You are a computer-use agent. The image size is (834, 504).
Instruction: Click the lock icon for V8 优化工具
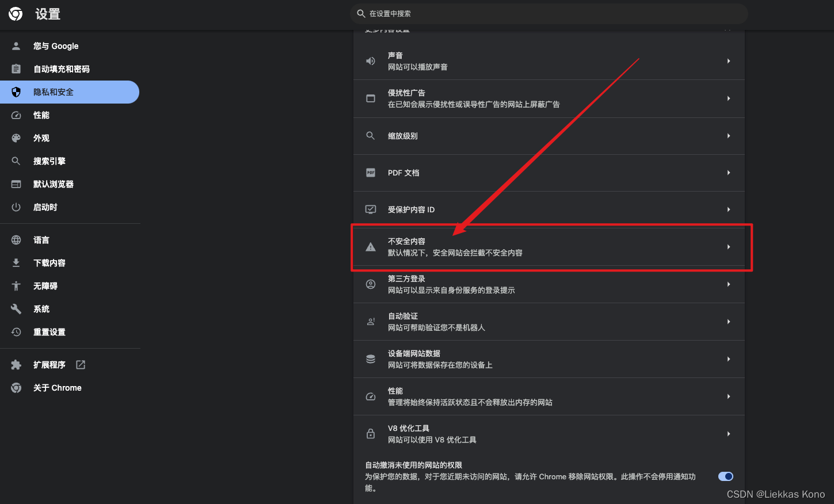[x=371, y=434]
